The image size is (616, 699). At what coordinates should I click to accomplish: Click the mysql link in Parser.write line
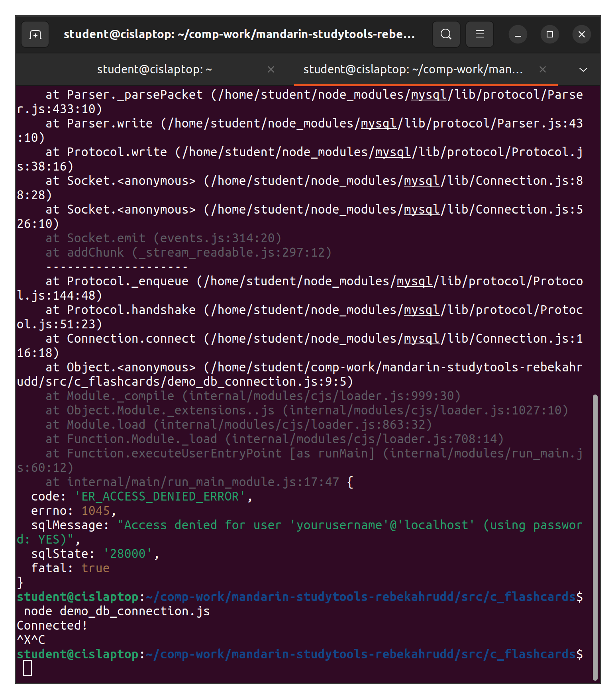(379, 124)
